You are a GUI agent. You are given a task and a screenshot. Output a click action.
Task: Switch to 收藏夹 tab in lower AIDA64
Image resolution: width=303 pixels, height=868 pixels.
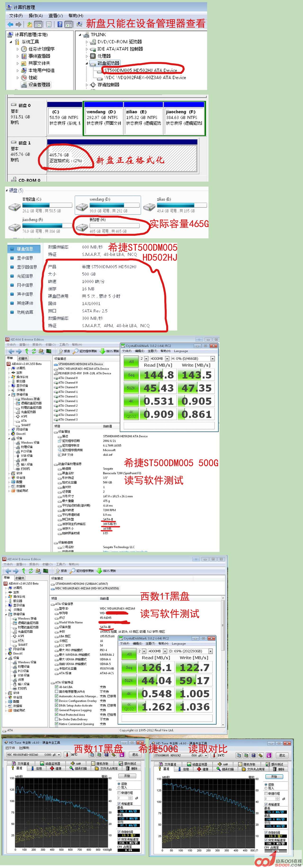(20, 578)
